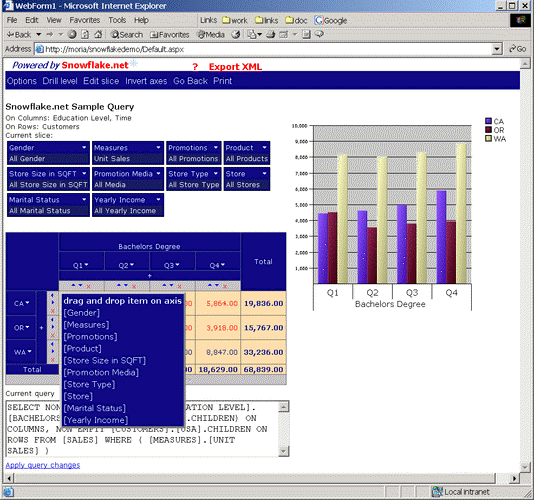Open the Yearly Income slice dropdown
This screenshot has width=534, height=500.
coord(158,199)
